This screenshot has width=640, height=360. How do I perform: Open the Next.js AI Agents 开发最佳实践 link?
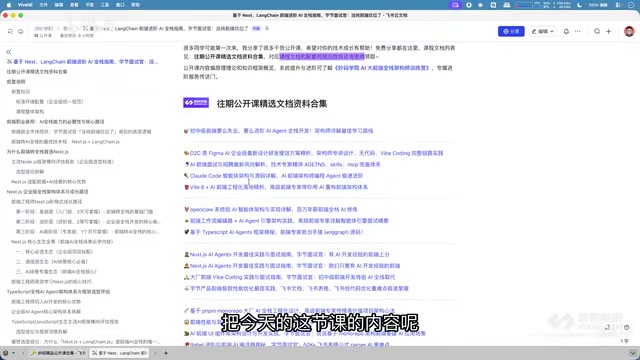(x=295, y=266)
